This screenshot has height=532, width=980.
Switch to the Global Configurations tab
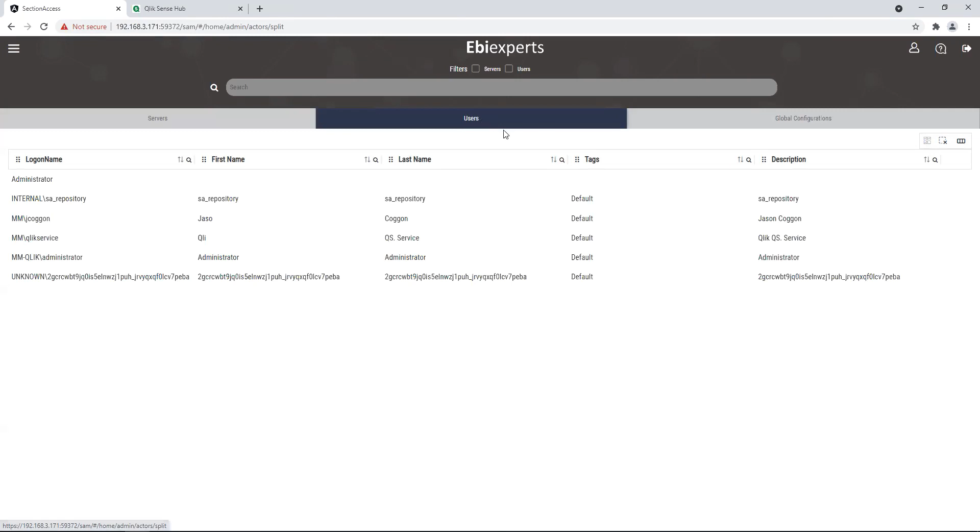click(803, 118)
